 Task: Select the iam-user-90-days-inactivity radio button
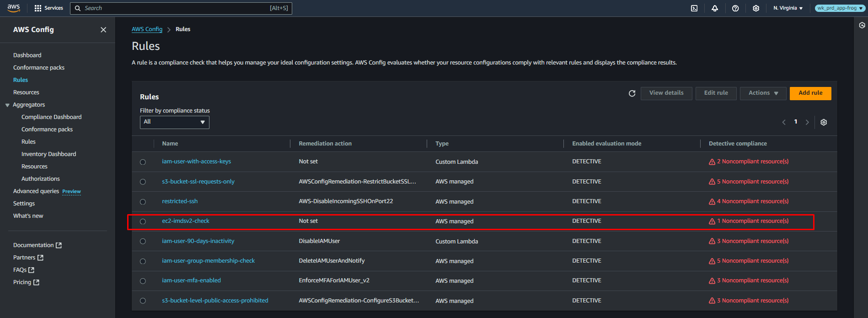pyautogui.click(x=143, y=242)
